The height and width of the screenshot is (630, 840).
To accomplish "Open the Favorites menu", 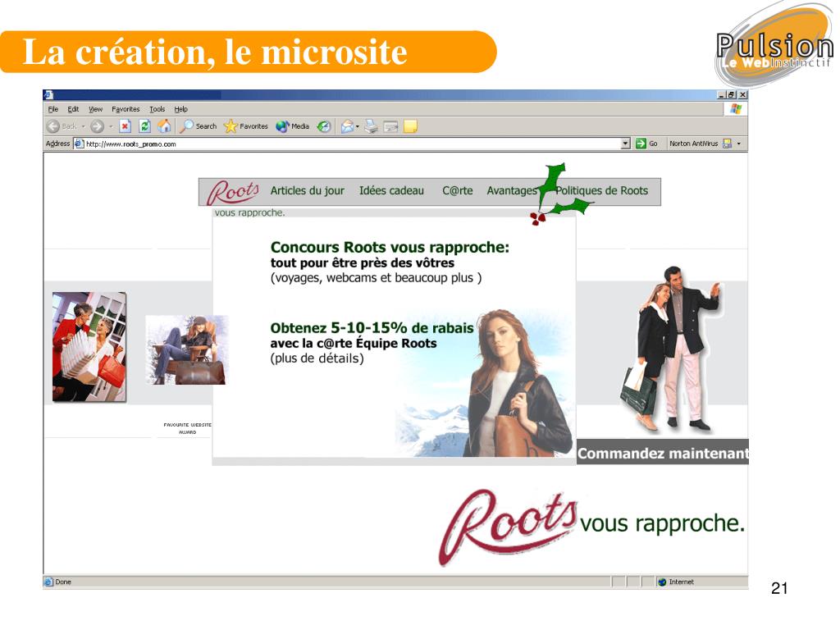I will (x=126, y=109).
